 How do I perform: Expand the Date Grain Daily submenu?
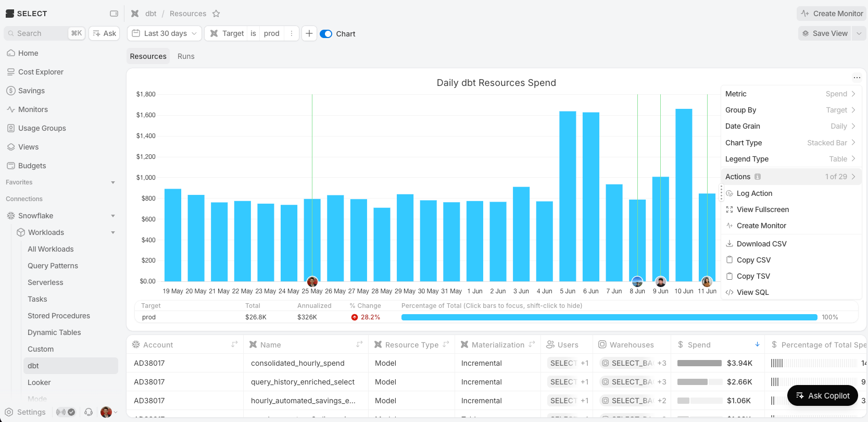[x=790, y=126]
